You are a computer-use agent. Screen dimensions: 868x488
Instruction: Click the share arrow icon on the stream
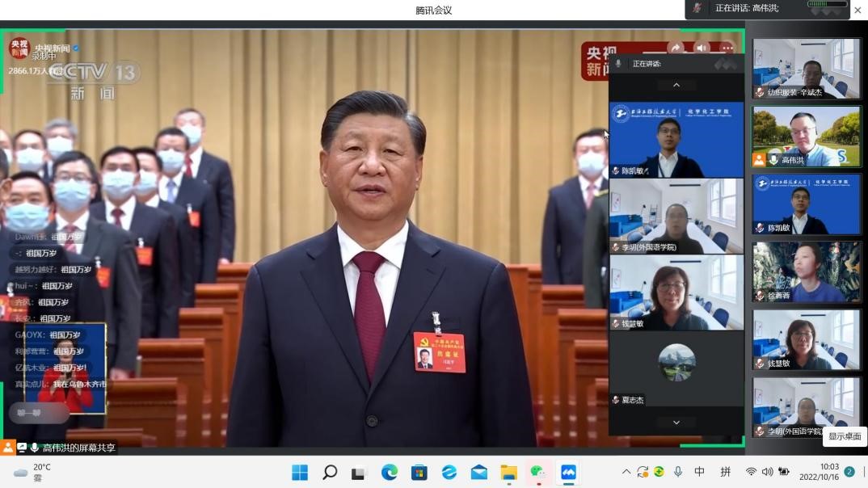tap(676, 48)
